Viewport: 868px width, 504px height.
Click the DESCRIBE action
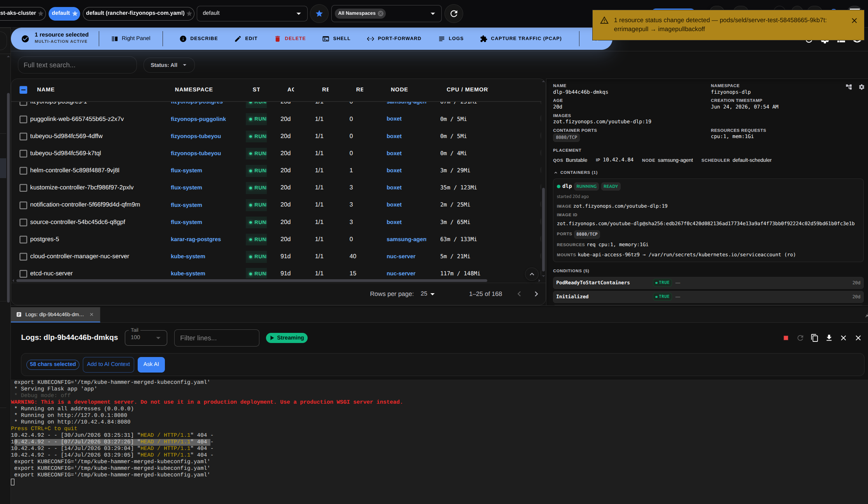pyautogui.click(x=199, y=38)
